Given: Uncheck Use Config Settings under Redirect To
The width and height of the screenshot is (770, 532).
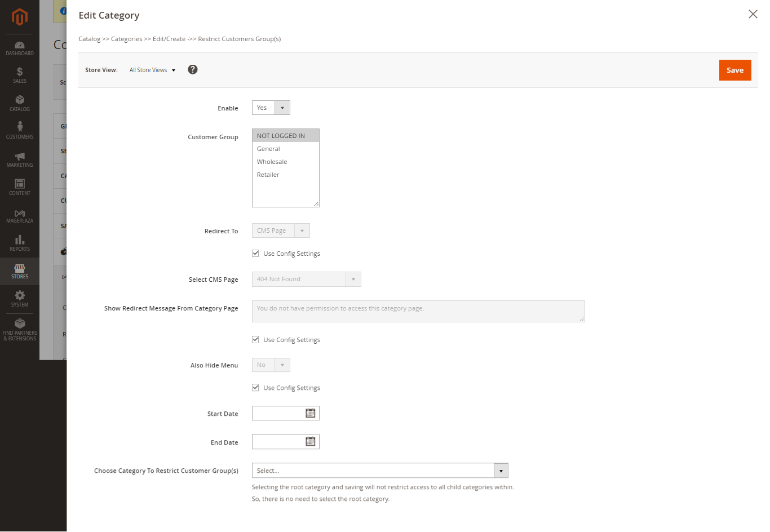Looking at the screenshot, I should click(x=256, y=254).
